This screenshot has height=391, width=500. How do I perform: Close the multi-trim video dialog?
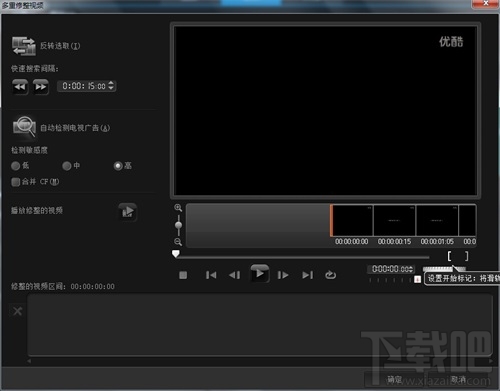pos(485,4)
